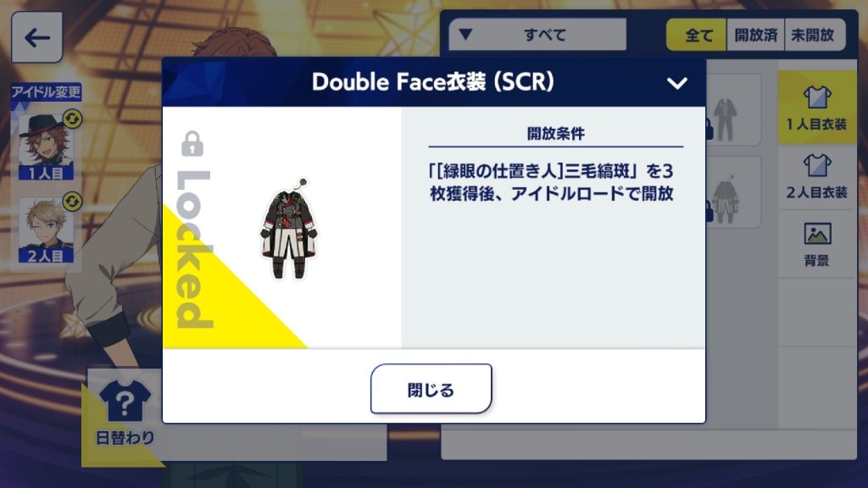Swap the 2人目 idol with refresh icon
Viewport: 868px width, 488px height.
click(73, 202)
